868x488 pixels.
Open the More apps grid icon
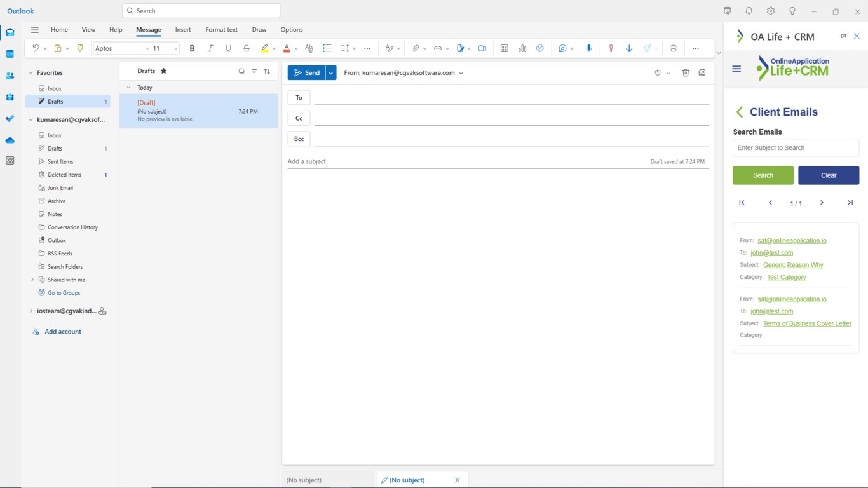(x=10, y=161)
